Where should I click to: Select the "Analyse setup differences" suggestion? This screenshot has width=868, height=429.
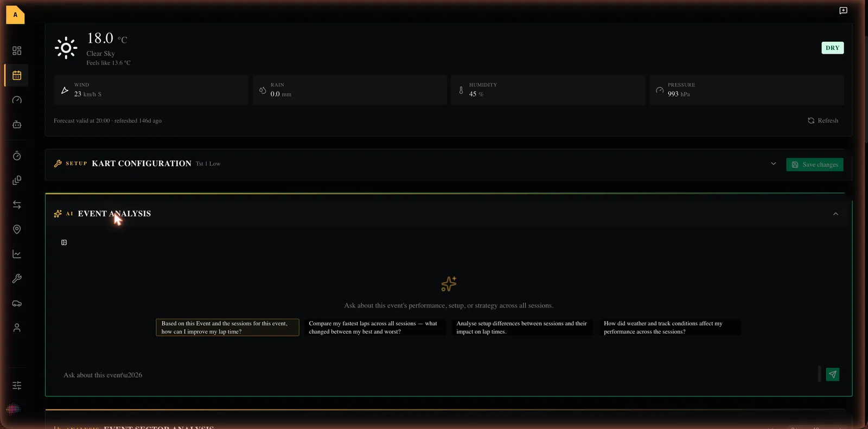pos(522,328)
